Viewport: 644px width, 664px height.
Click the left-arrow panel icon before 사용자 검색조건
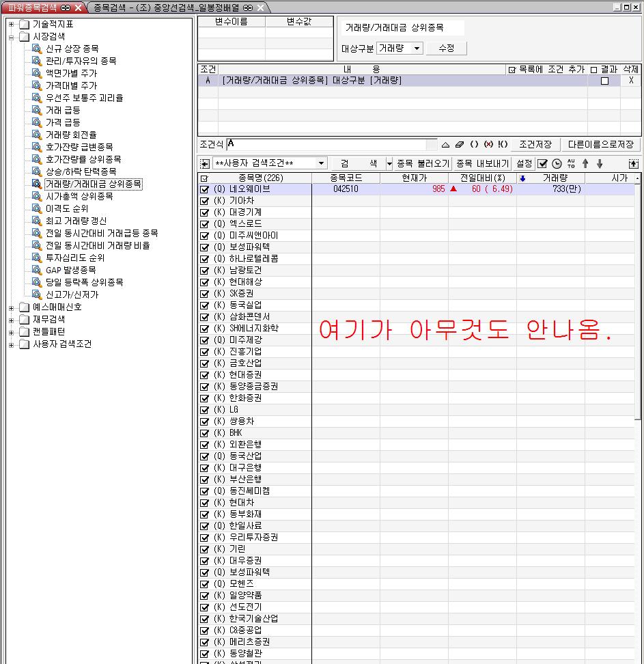click(x=204, y=164)
